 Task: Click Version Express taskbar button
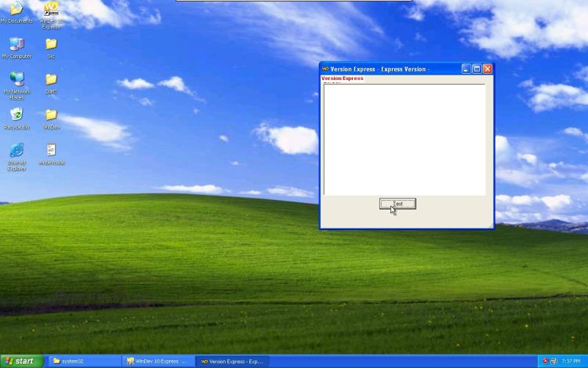point(233,361)
